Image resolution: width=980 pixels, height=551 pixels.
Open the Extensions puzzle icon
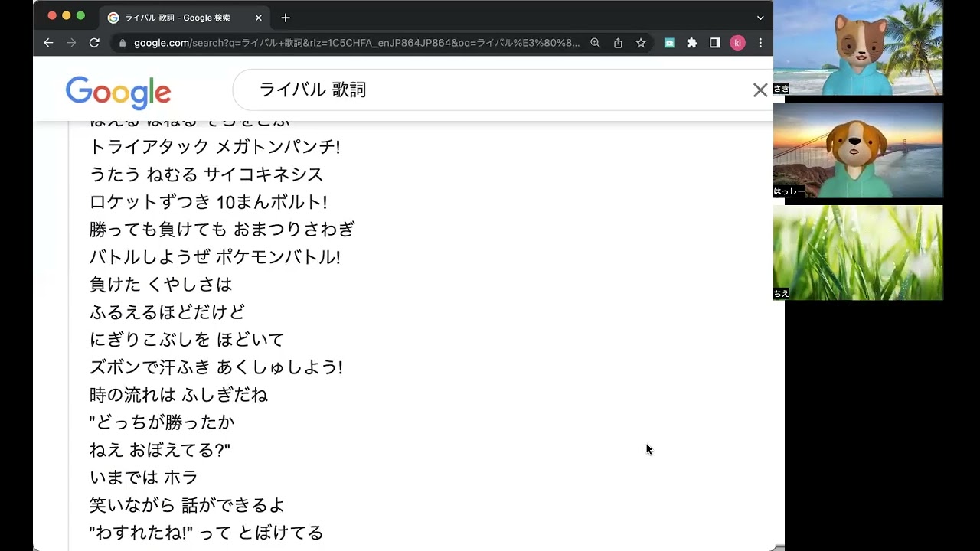point(692,43)
